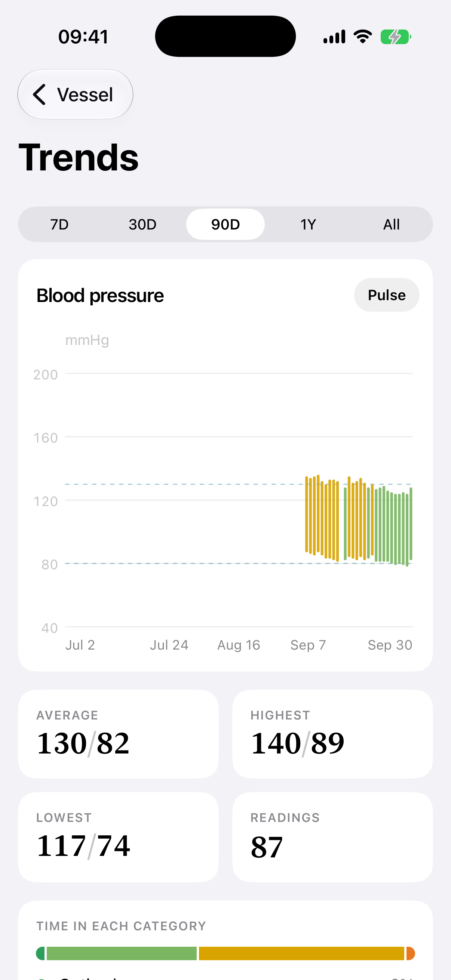Tap the back chevron arrow icon
451x980 pixels.
[x=40, y=94]
